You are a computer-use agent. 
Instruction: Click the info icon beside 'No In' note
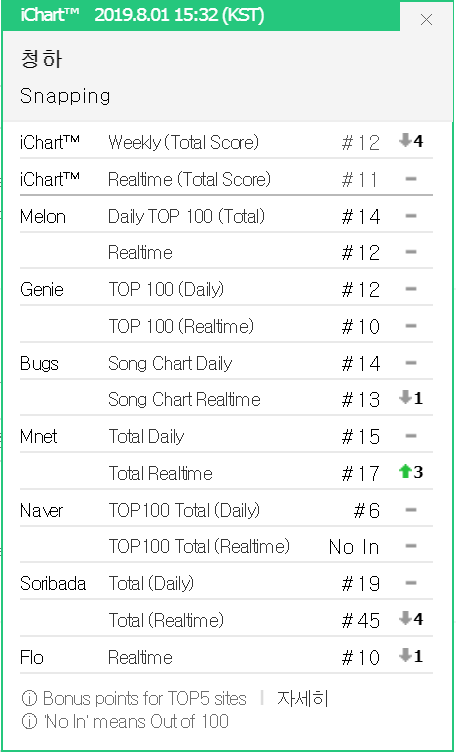pos(29,721)
